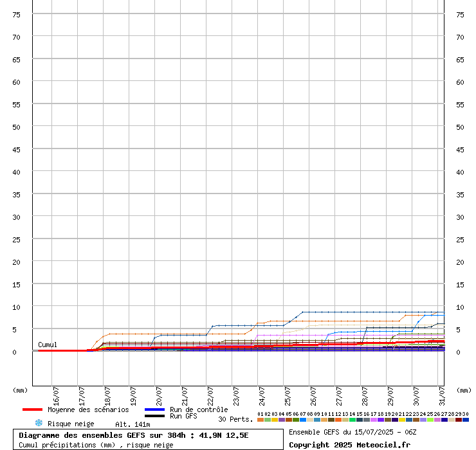The image size is (476, 450).
Task: Click the 30/07 date label on x-axis
Action: tap(416, 396)
